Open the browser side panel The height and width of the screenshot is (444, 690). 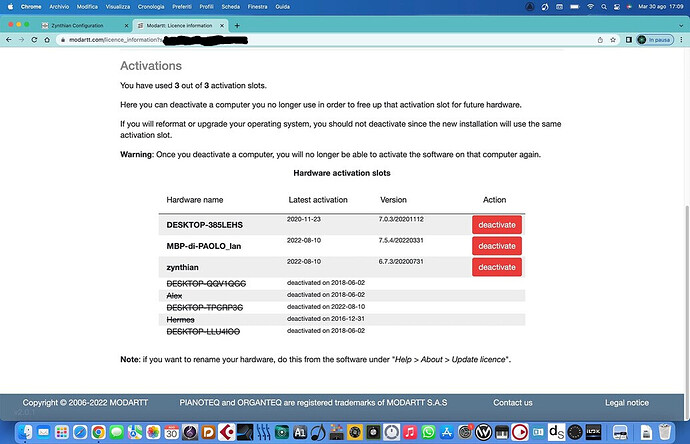coord(629,40)
